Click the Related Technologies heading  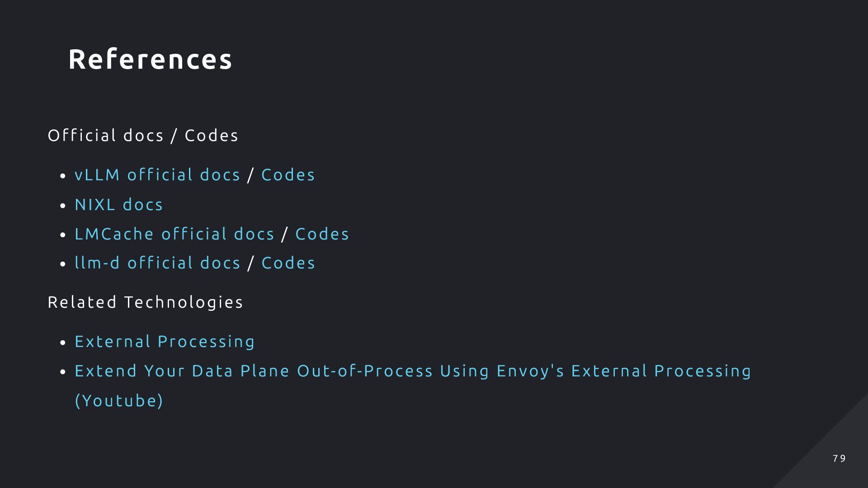coord(145,302)
